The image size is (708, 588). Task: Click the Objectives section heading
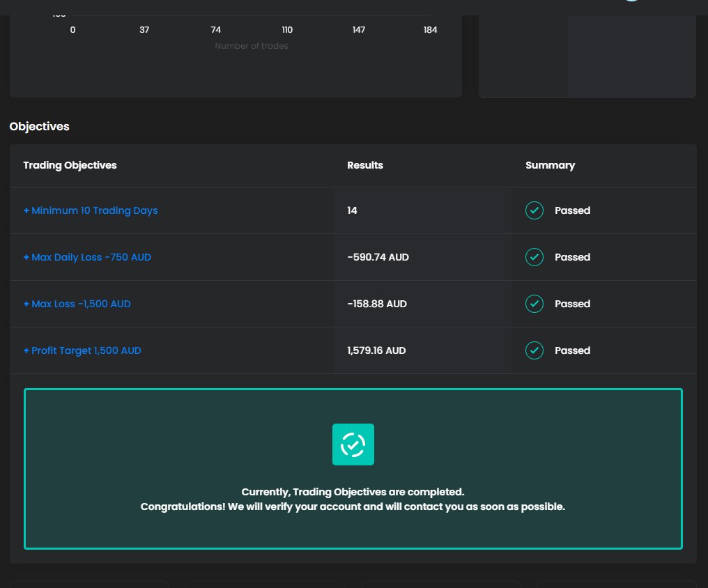[39, 126]
